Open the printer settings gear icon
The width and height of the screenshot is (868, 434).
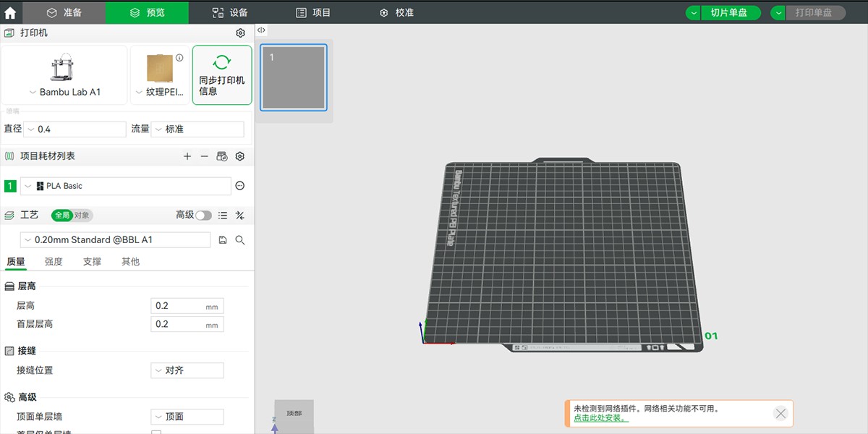click(239, 33)
